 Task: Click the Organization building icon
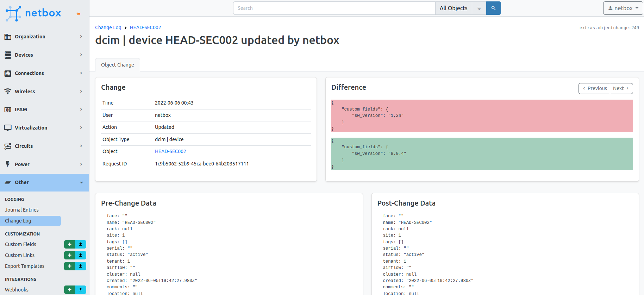8,37
